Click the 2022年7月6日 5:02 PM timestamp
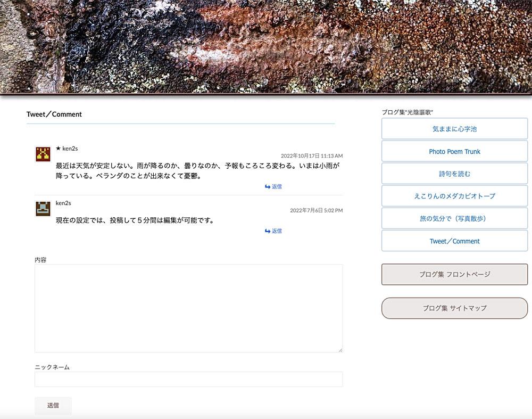Screen dimensions: 532x419 coord(316,210)
